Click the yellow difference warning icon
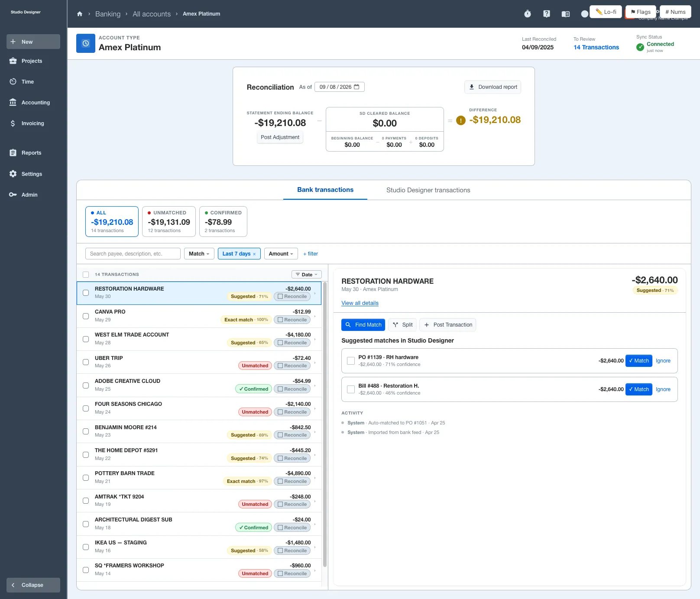 pyautogui.click(x=461, y=120)
